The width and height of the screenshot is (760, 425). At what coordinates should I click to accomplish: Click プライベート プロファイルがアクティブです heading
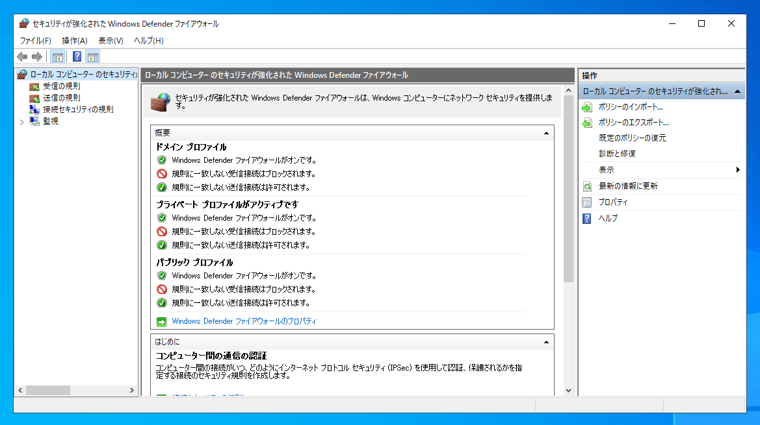pyautogui.click(x=227, y=205)
